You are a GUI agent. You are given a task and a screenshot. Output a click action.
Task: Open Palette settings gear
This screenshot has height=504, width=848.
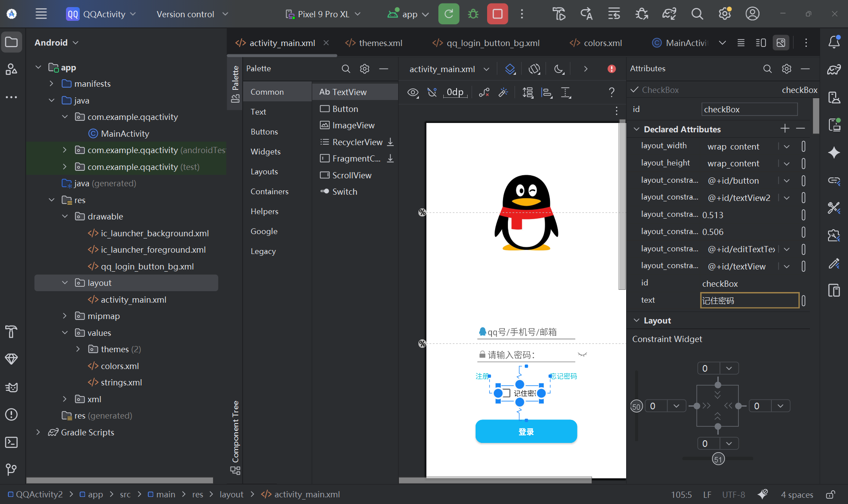[364, 69]
